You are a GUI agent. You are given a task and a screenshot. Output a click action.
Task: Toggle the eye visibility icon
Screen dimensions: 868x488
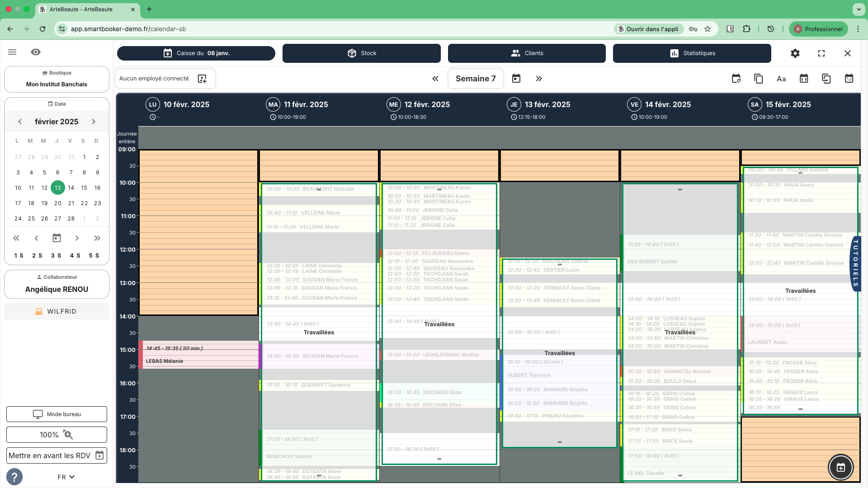click(36, 52)
